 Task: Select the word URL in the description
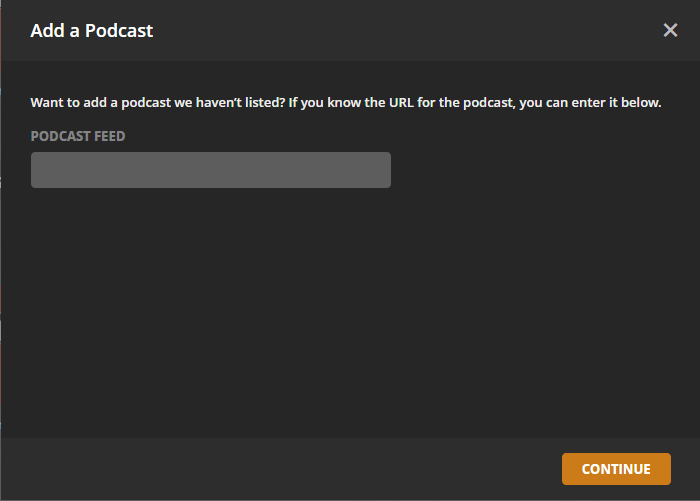click(x=401, y=102)
